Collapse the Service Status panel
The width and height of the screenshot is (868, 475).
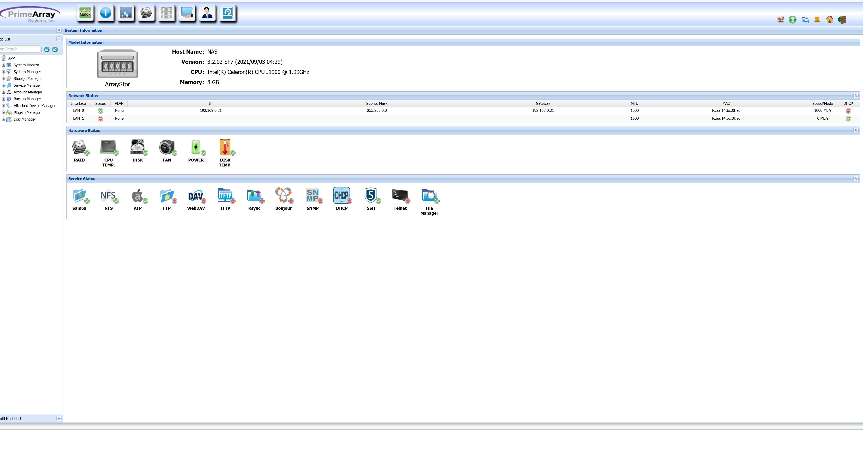[856, 179]
